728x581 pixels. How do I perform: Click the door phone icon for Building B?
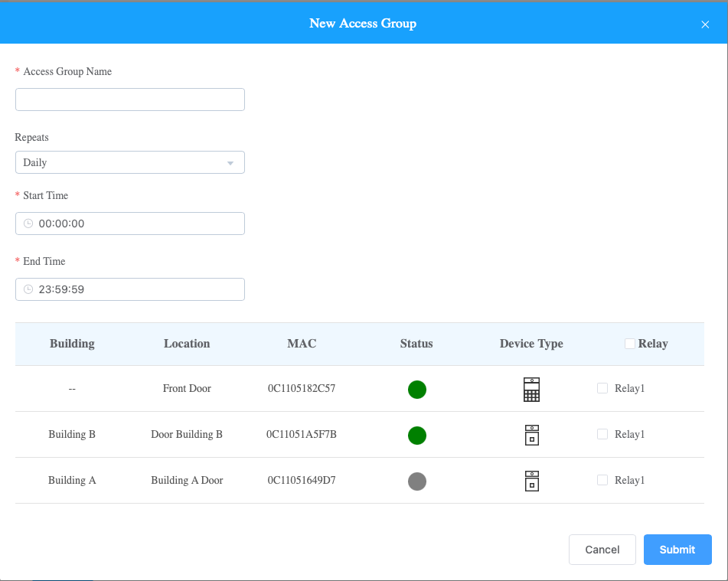(531, 435)
